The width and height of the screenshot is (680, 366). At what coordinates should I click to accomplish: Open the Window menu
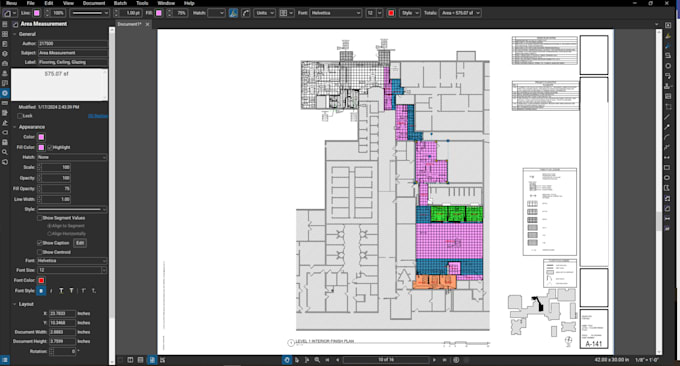[166, 3]
